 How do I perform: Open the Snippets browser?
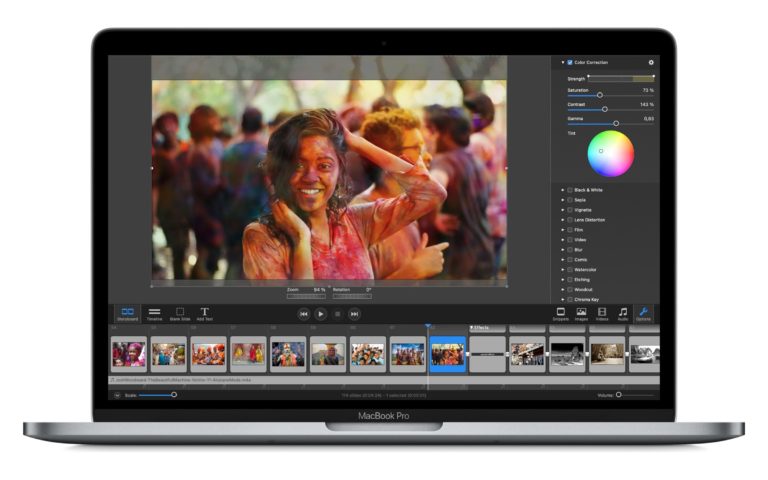tap(561, 314)
